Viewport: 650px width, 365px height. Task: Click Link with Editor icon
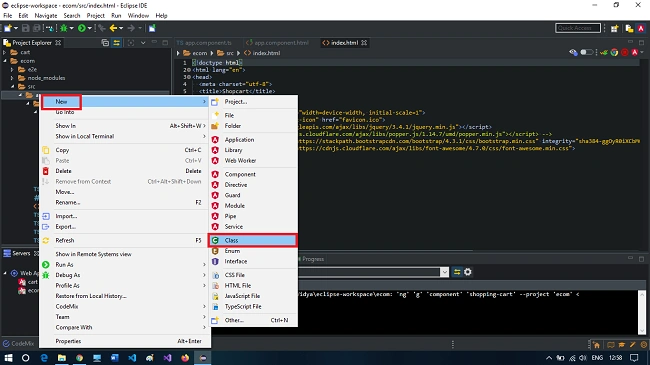(x=116, y=43)
